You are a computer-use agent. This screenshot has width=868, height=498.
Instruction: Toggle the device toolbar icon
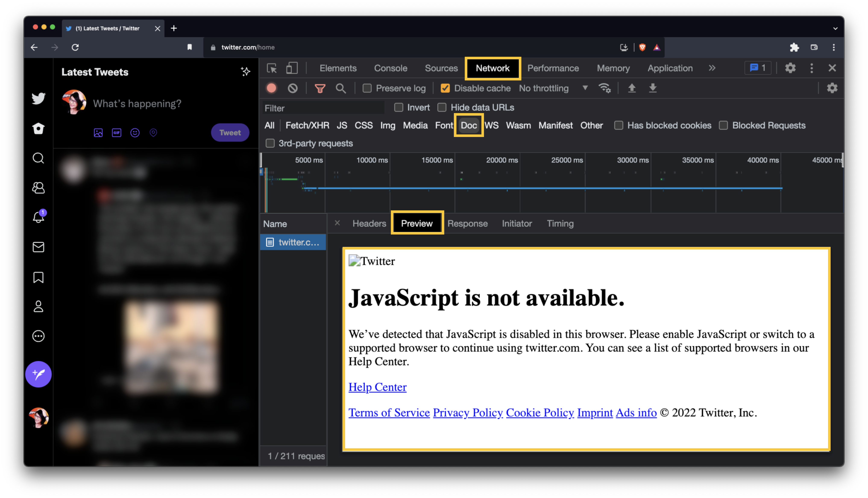coord(292,68)
